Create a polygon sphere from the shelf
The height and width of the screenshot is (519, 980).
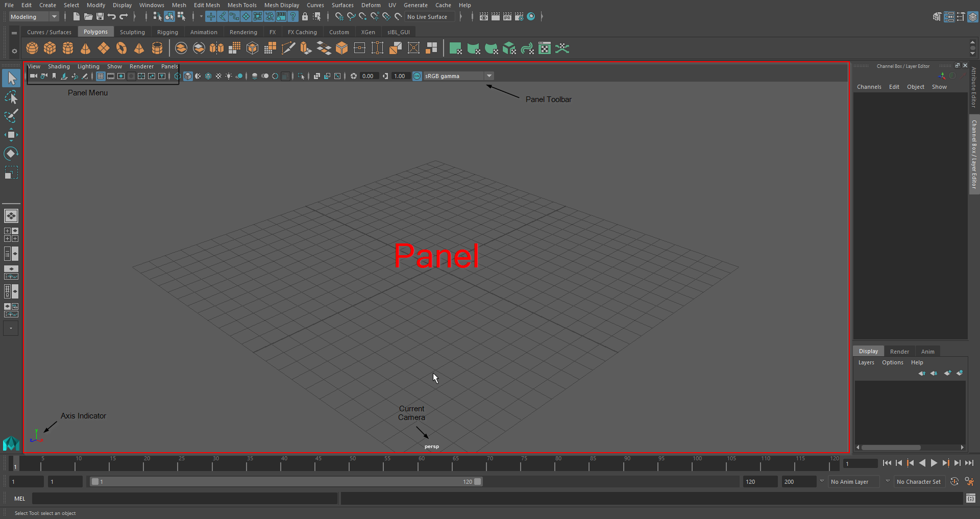click(x=32, y=48)
